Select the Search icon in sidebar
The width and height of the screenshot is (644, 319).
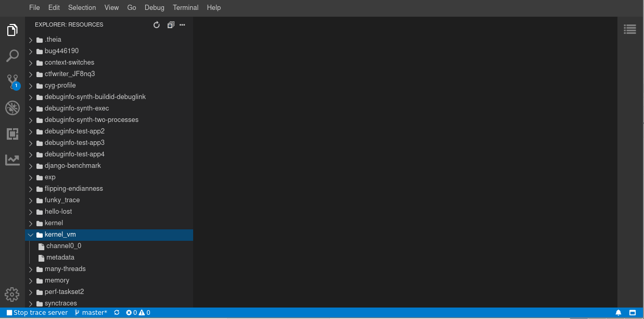(12, 56)
